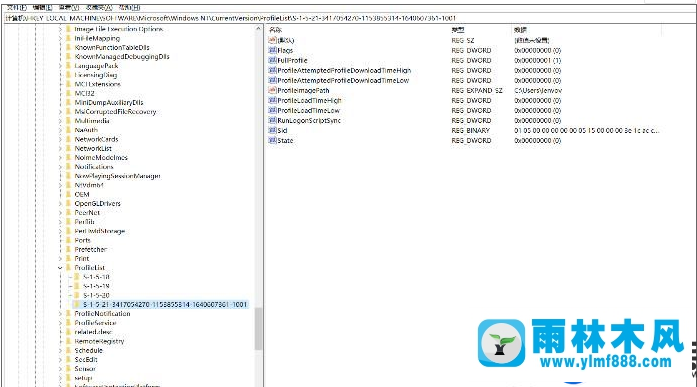This screenshot has height=387, width=697.
Task: Expand the Image File Execution Options node
Action: tap(60, 29)
